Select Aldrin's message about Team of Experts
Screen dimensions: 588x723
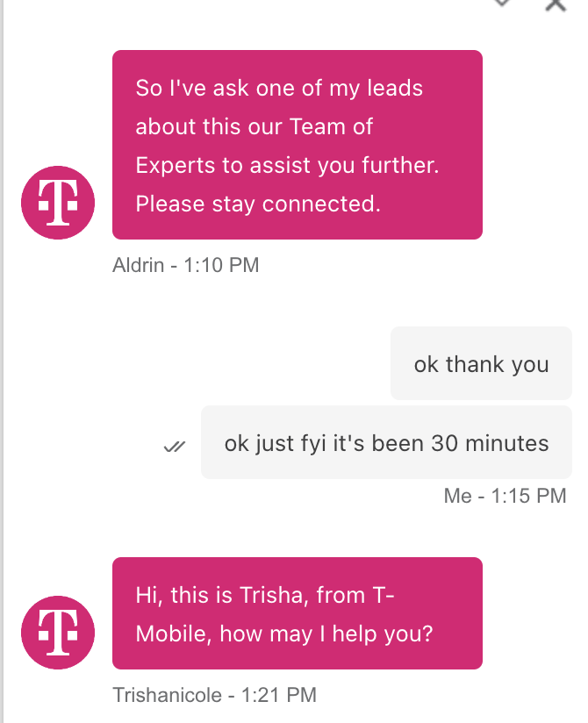pyautogui.click(x=297, y=145)
